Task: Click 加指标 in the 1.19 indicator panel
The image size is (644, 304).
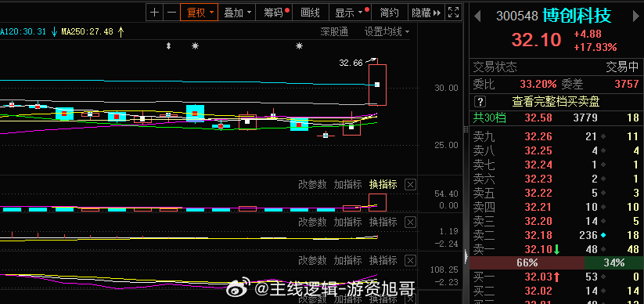Action: (x=347, y=223)
